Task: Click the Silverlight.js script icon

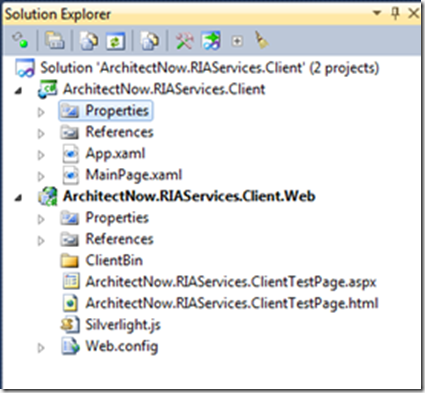Action: [70, 324]
